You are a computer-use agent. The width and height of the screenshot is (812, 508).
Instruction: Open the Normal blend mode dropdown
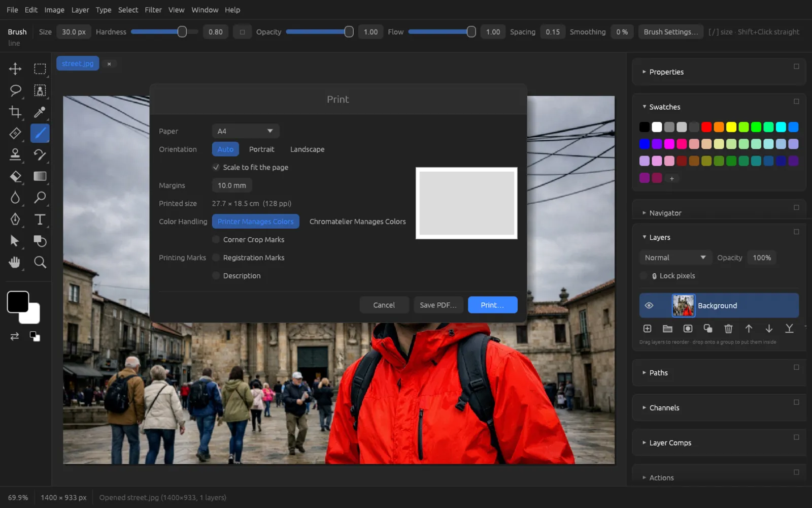point(675,258)
